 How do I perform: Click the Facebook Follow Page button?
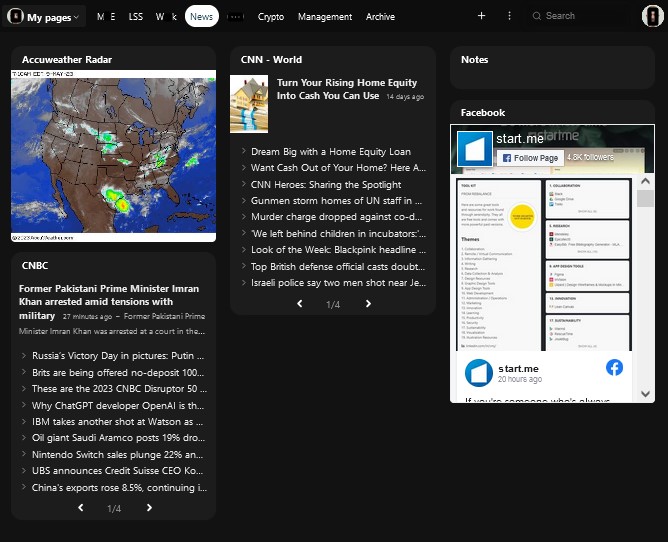(530, 158)
